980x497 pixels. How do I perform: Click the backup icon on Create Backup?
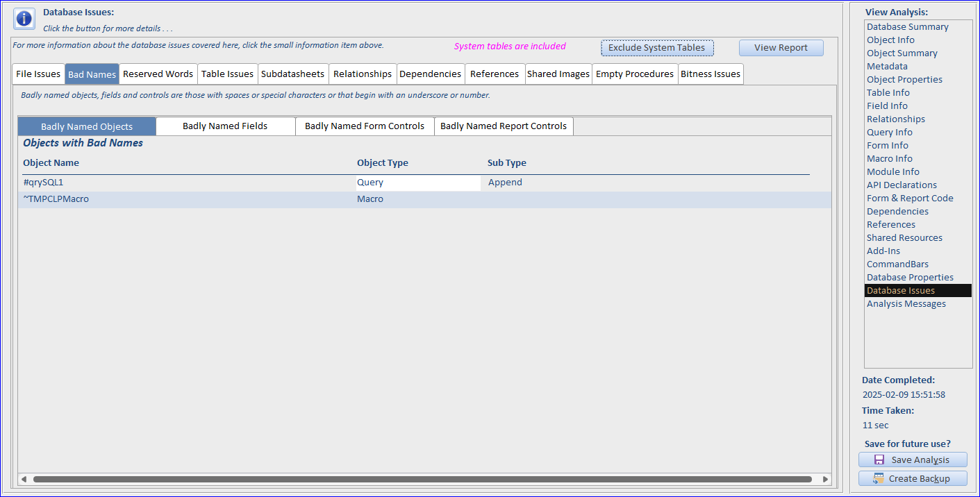(879, 478)
